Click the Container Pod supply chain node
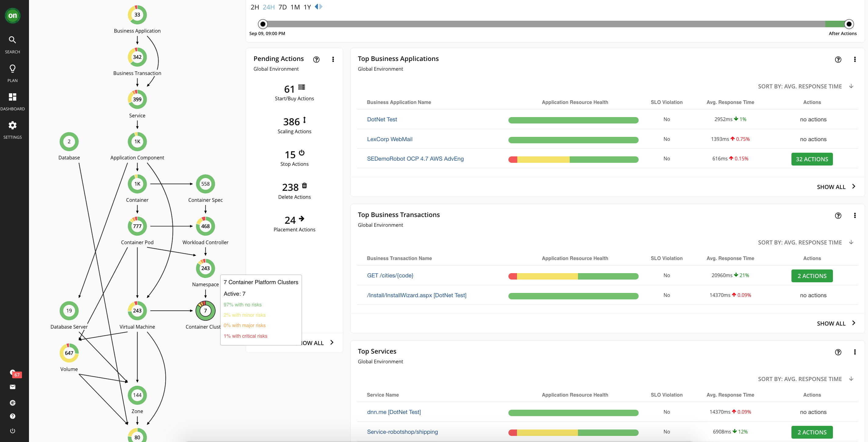Image resolution: width=868 pixels, height=442 pixels. [x=137, y=226]
